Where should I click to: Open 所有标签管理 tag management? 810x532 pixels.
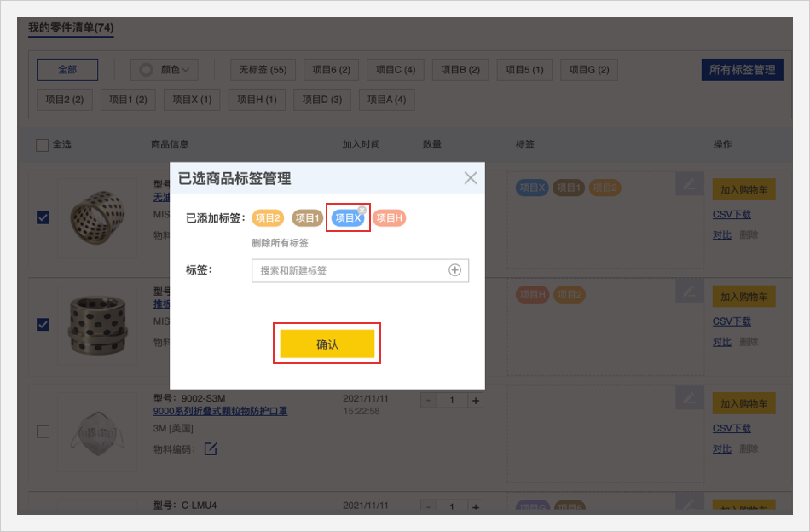coord(742,70)
